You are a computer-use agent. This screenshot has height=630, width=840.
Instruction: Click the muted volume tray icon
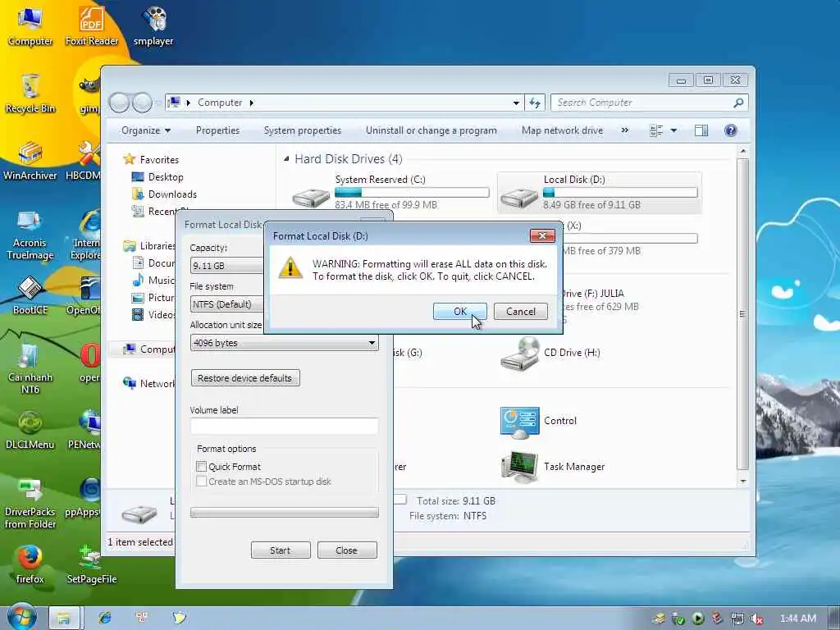[x=757, y=619]
